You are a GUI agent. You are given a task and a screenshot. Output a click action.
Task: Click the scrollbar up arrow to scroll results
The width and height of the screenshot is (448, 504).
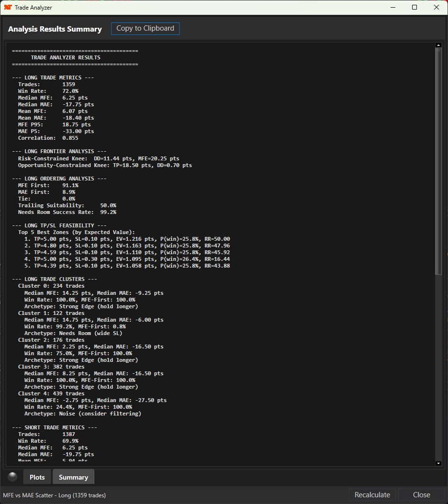(x=438, y=45)
